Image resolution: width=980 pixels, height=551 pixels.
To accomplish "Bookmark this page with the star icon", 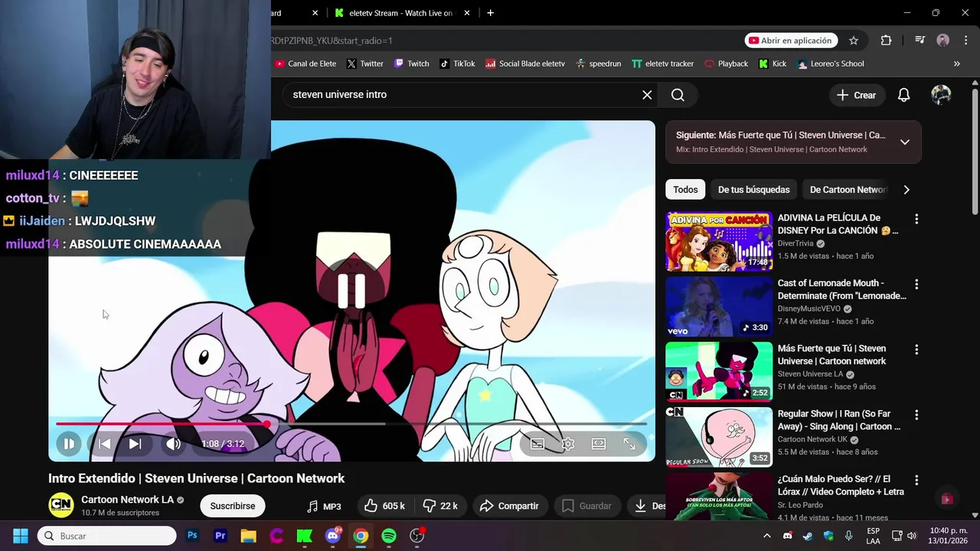I will tap(854, 41).
